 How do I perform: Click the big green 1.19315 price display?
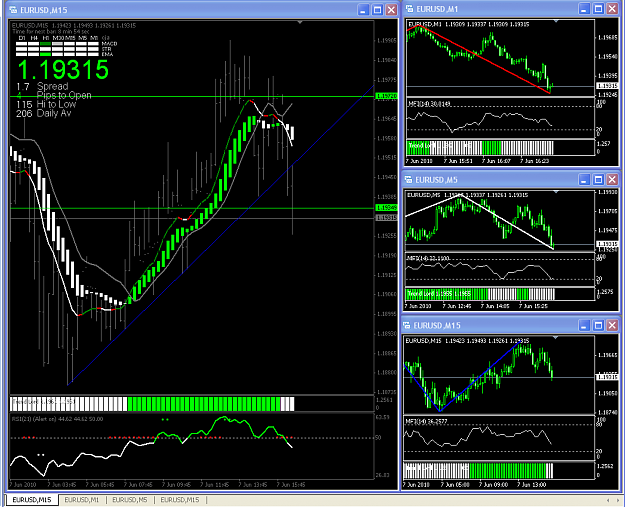(x=63, y=69)
